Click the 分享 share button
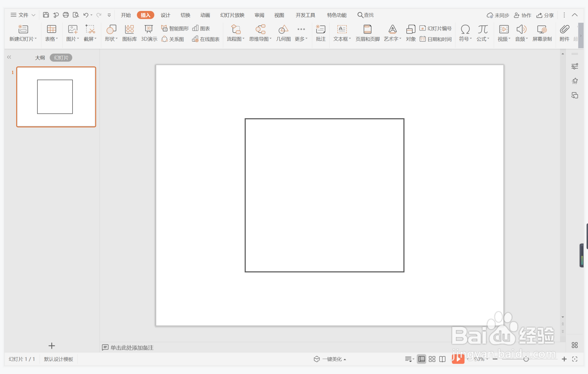The image size is (588, 374). 545,15
